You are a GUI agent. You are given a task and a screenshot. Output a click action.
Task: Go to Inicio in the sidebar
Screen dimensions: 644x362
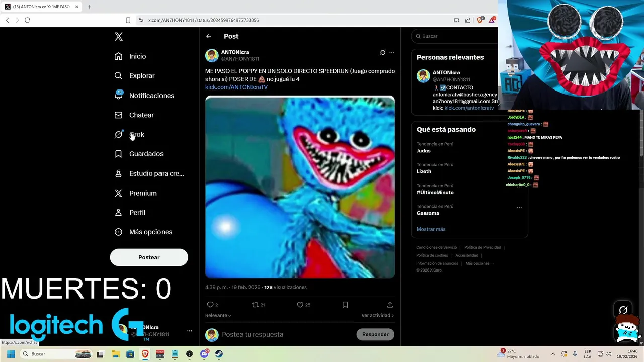[x=130, y=56]
